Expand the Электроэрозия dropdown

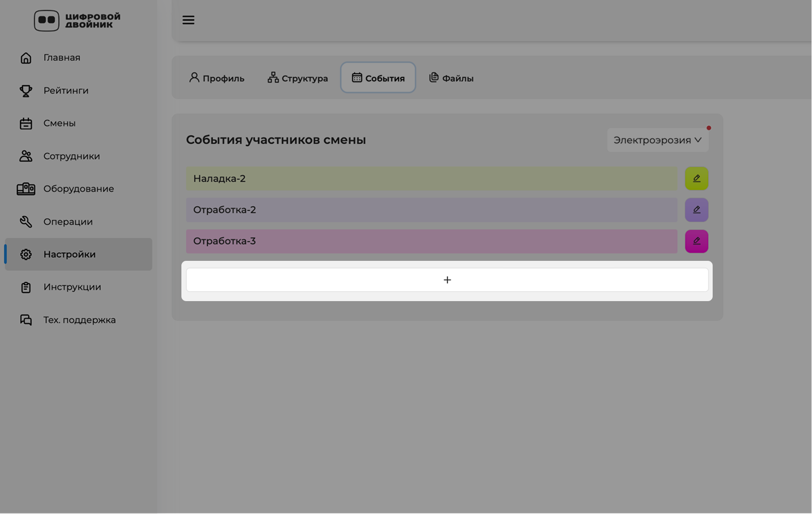point(657,140)
